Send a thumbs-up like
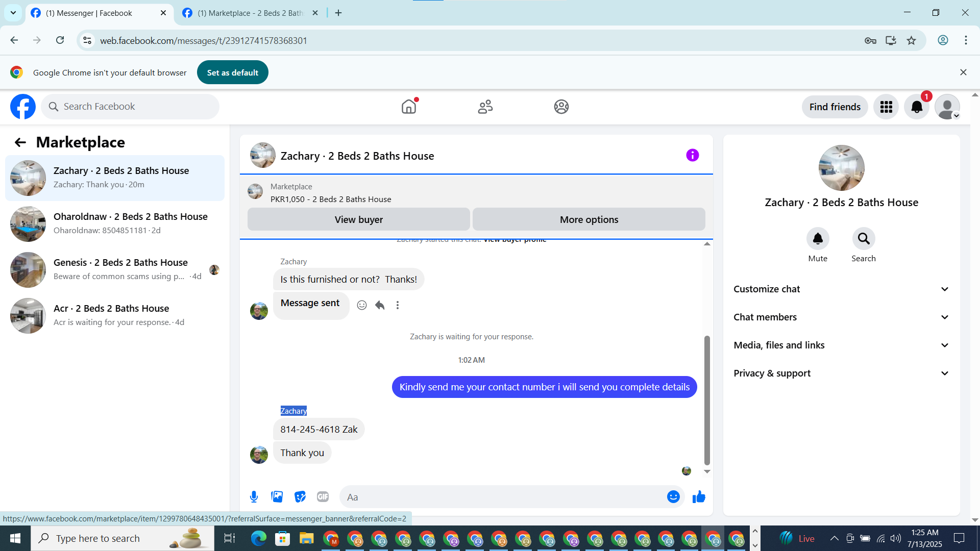The image size is (980, 551). click(699, 497)
